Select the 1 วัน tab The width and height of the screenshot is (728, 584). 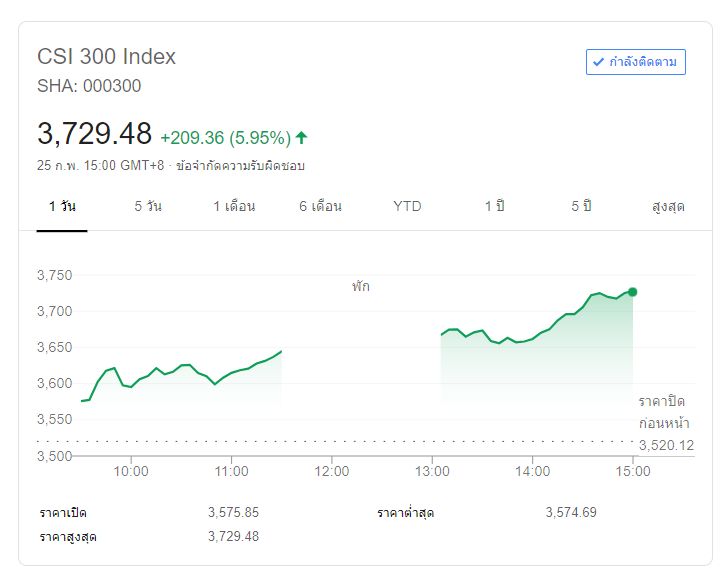pos(62,206)
